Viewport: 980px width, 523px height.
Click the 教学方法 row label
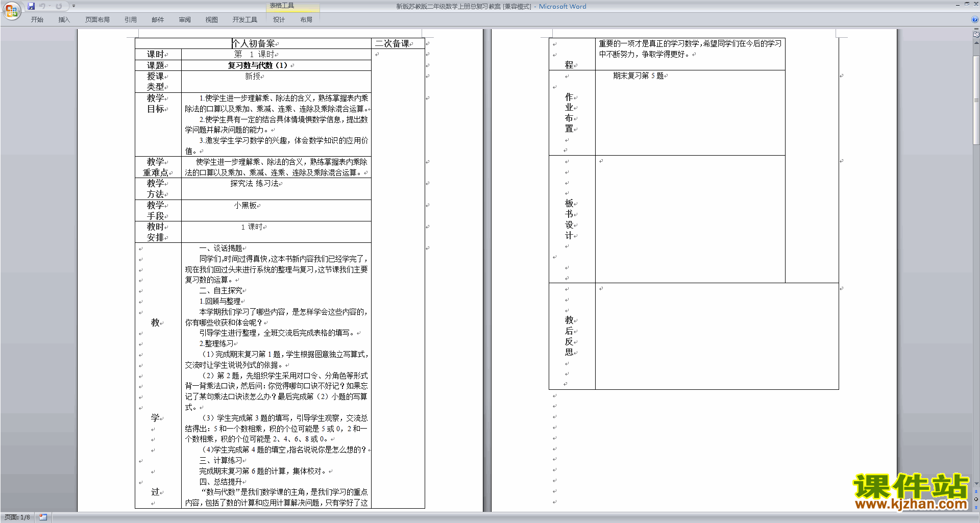coord(155,189)
